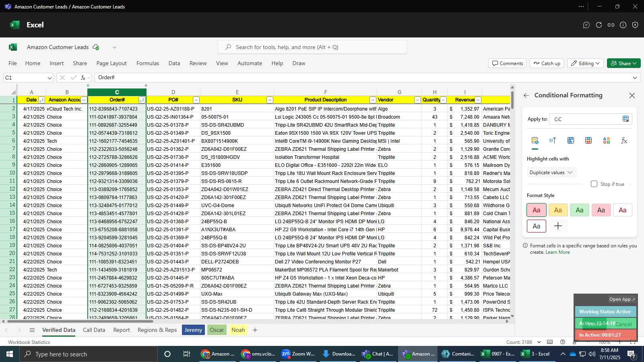Click the search for tools box
Viewport: 644px width, 362px height.
[x=312, y=47]
